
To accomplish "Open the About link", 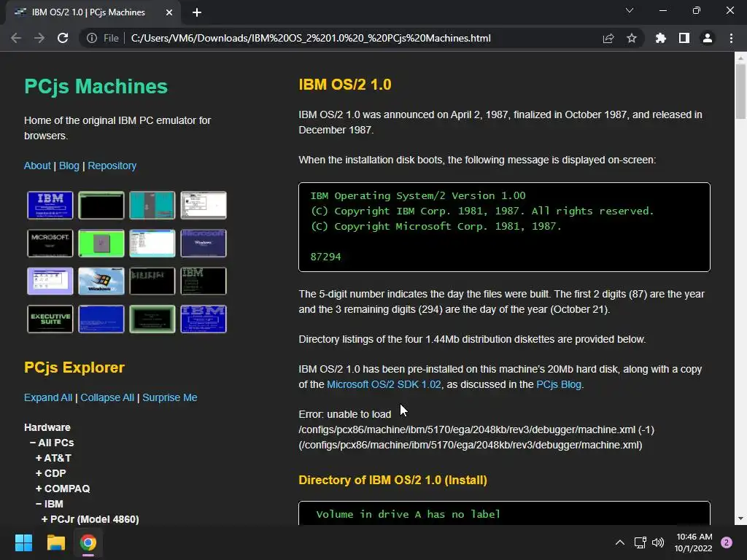I will (x=37, y=166).
